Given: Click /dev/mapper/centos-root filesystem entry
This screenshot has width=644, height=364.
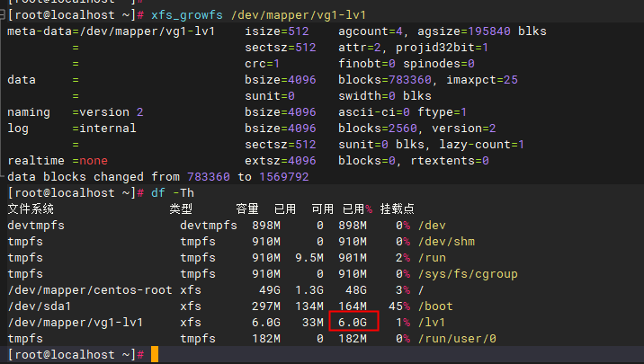Looking at the screenshot, I should 90,290.
